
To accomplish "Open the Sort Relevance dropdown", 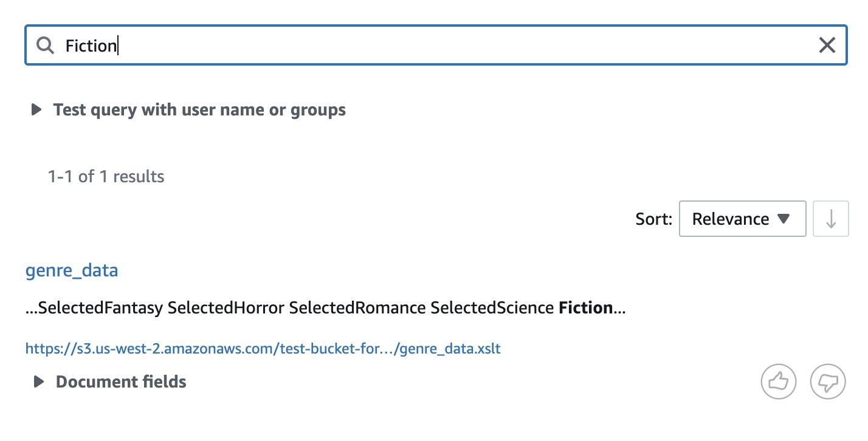I will [742, 219].
